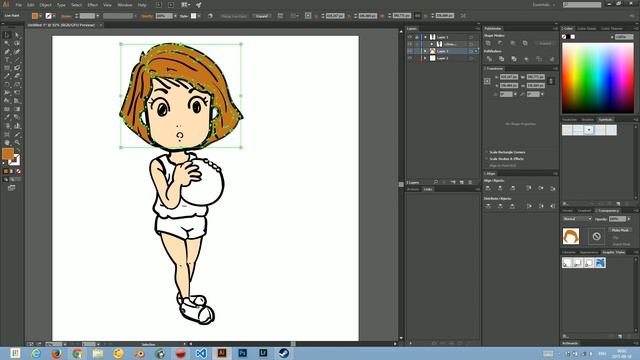The image size is (640, 360).
Task: Open Photoshop from the taskbar
Action: 242,353
